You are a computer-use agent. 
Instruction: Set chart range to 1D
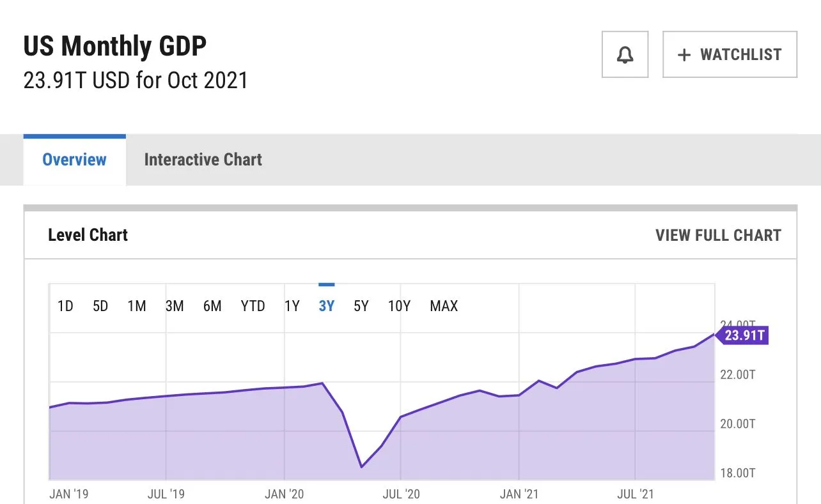65,307
